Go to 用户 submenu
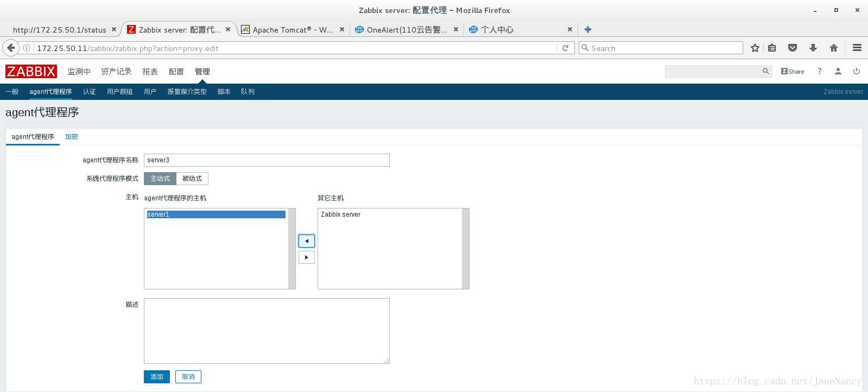Image resolution: width=868 pixels, height=392 pixels. [150, 92]
